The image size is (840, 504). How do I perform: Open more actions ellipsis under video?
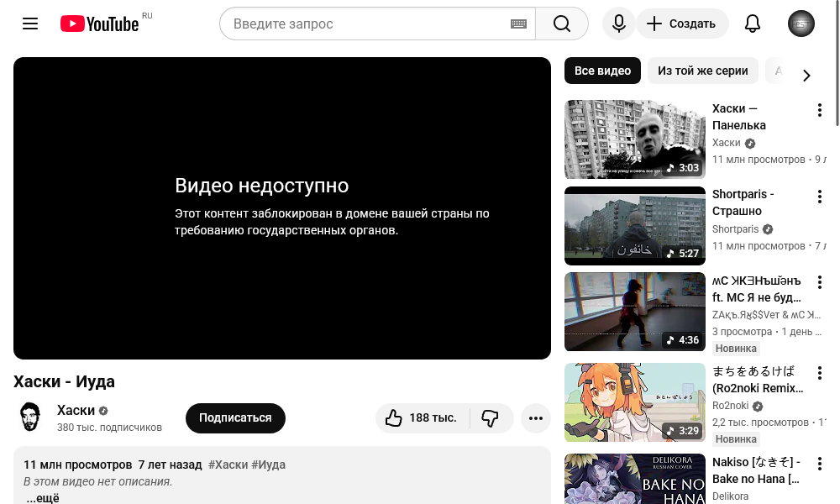[536, 418]
